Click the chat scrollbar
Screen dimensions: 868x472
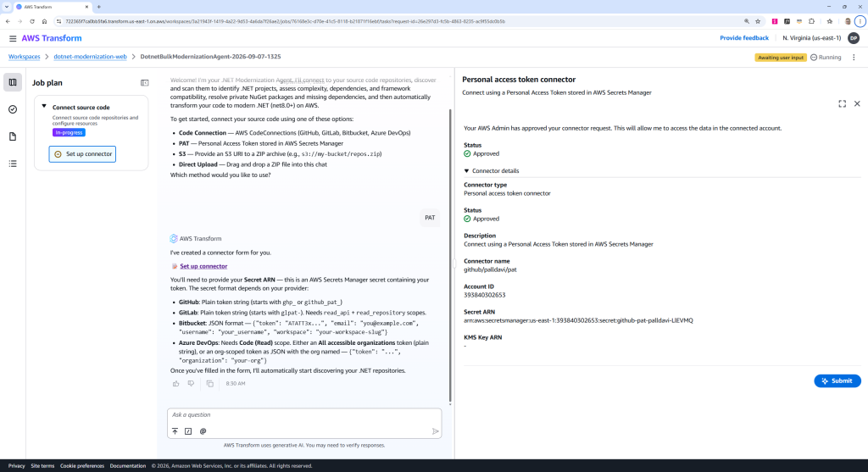click(x=450, y=254)
